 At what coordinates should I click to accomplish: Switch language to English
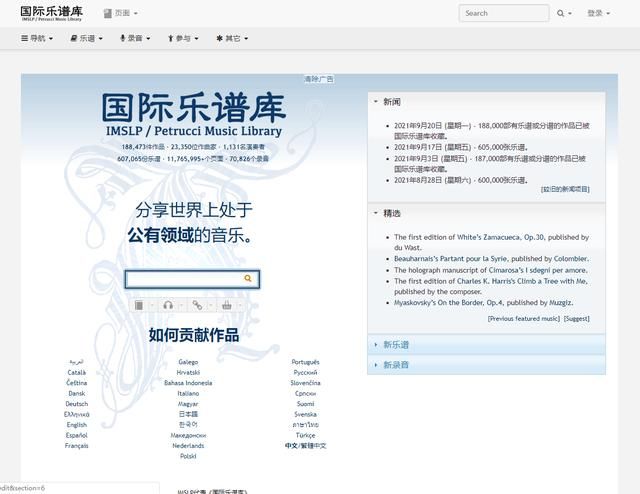tap(77, 425)
